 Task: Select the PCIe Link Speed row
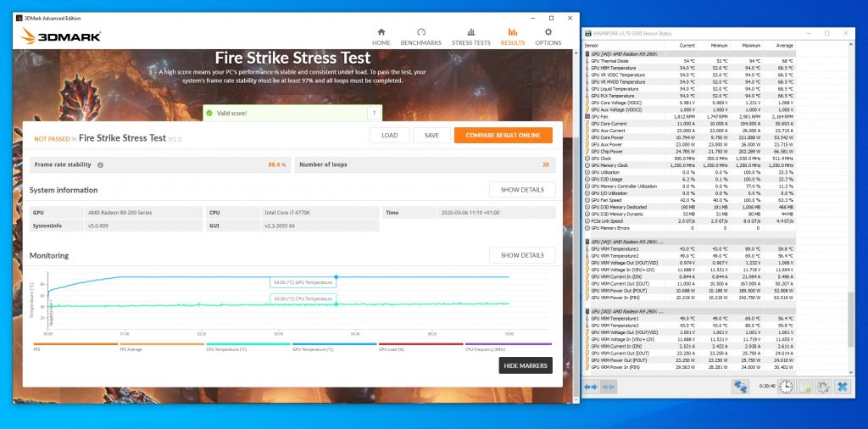pos(690,221)
